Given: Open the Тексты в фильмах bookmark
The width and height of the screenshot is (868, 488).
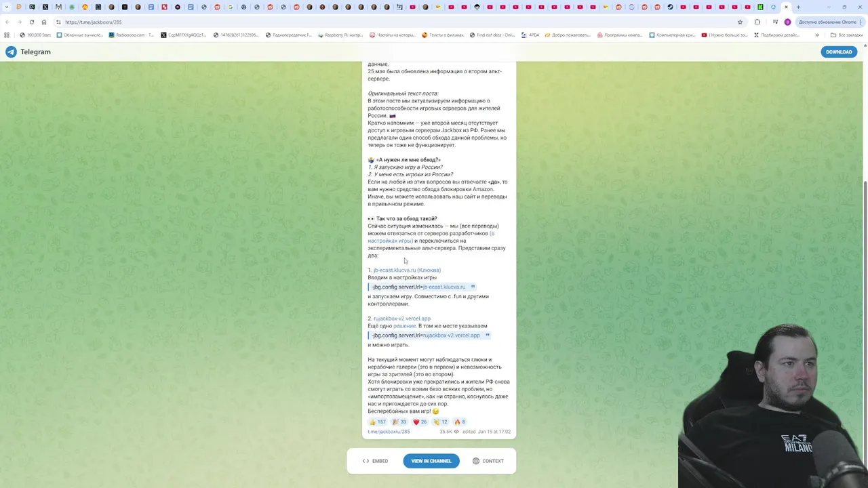Looking at the screenshot, I should click(443, 35).
